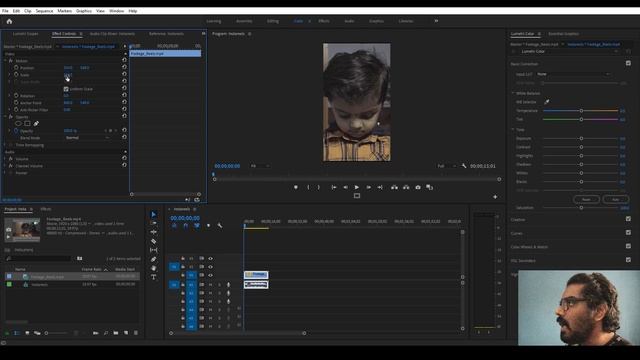Delete selected item with trash icon
Viewport: 640px width, 360px height.
(136, 333)
